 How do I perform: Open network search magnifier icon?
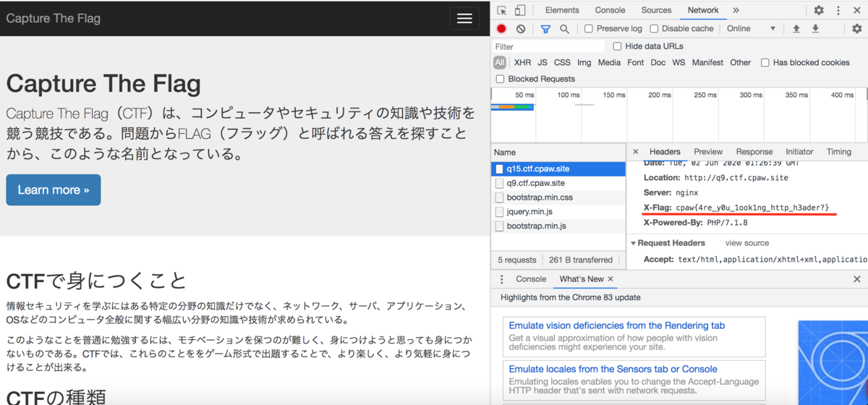click(564, 29)
